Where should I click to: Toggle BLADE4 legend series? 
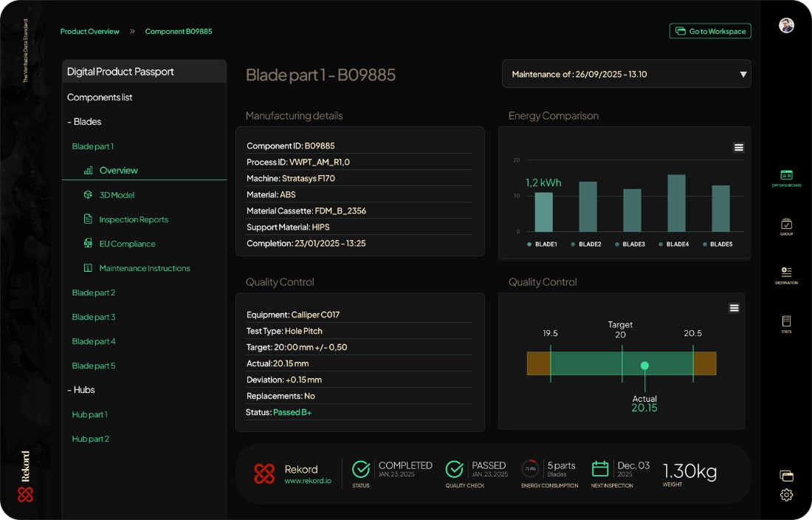674,244
